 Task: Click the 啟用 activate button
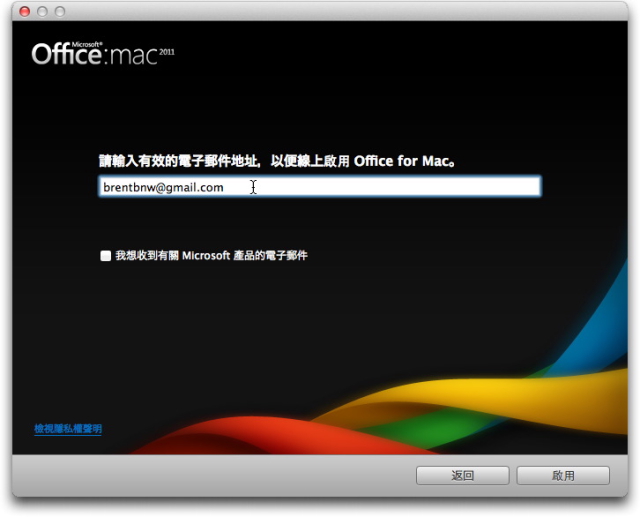(x=563, y=475)
